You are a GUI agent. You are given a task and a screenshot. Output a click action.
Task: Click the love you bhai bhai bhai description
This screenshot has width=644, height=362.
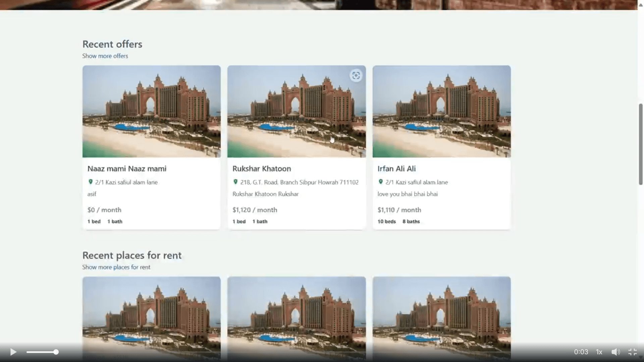[408, 194]
